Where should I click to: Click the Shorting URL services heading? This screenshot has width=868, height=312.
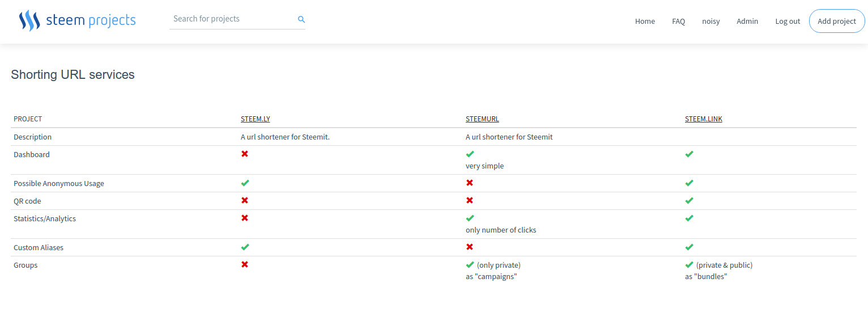[x=73, y=74]
